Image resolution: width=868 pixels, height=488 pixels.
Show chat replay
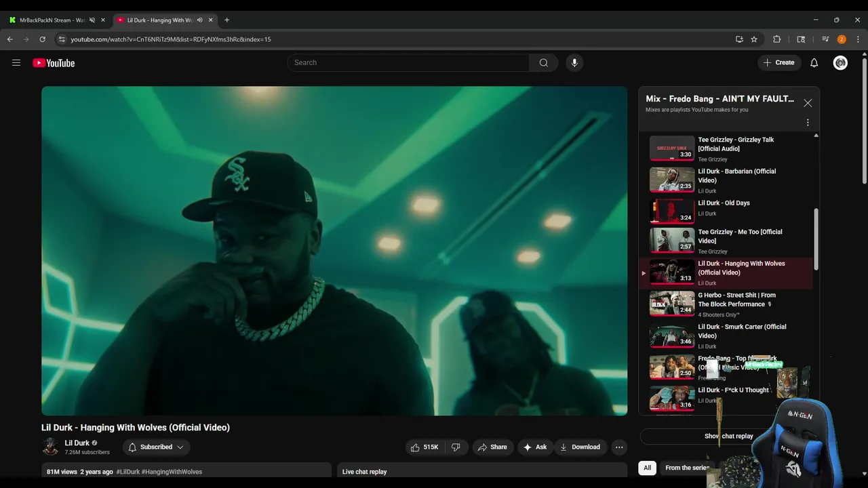click(728, 436)
